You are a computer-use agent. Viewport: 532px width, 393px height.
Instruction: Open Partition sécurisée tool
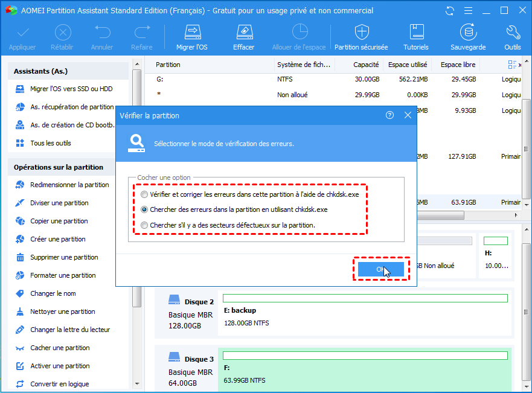pos(361,37)
